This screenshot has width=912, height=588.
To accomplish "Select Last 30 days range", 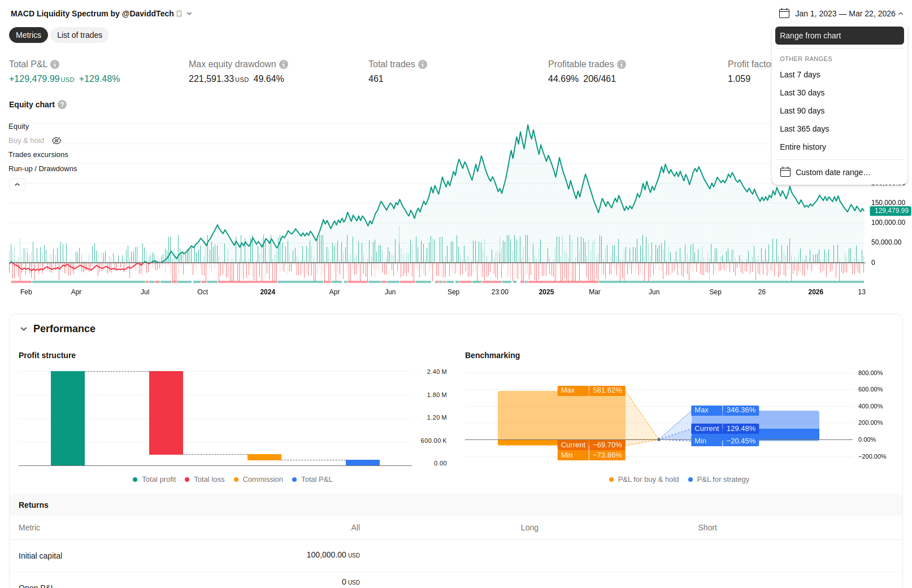I will point(802,93).
